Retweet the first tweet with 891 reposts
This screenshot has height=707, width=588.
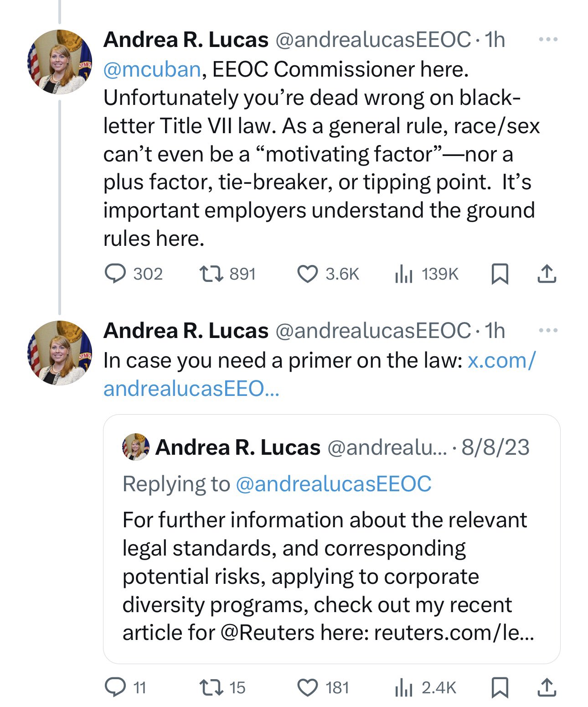[211, 274]
